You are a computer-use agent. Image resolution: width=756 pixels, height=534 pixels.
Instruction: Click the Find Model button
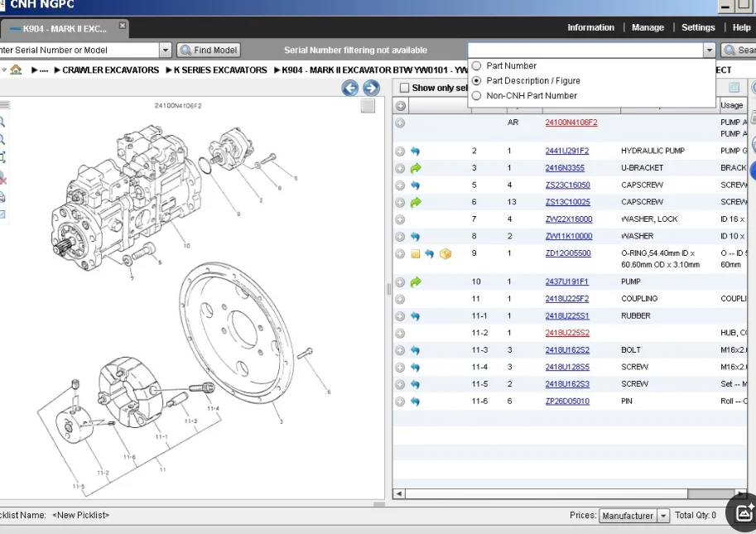tap(208, 51)
